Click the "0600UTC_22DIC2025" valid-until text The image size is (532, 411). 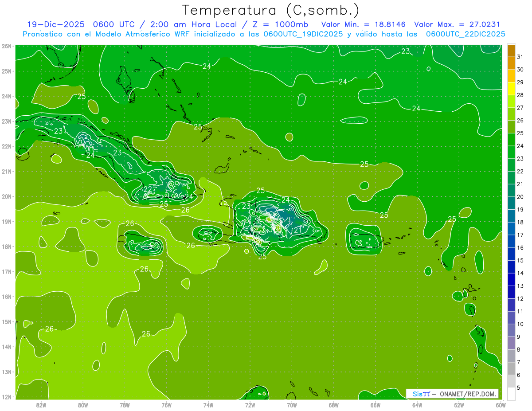coord(466,34)
